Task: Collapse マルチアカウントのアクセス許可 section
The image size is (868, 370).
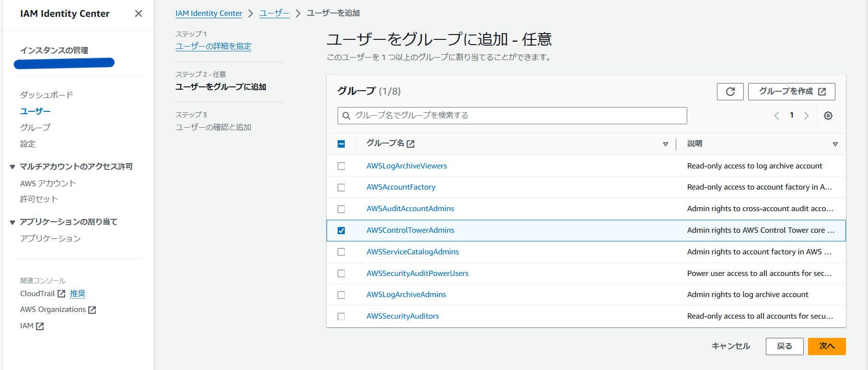Action: tap(12, 167)
